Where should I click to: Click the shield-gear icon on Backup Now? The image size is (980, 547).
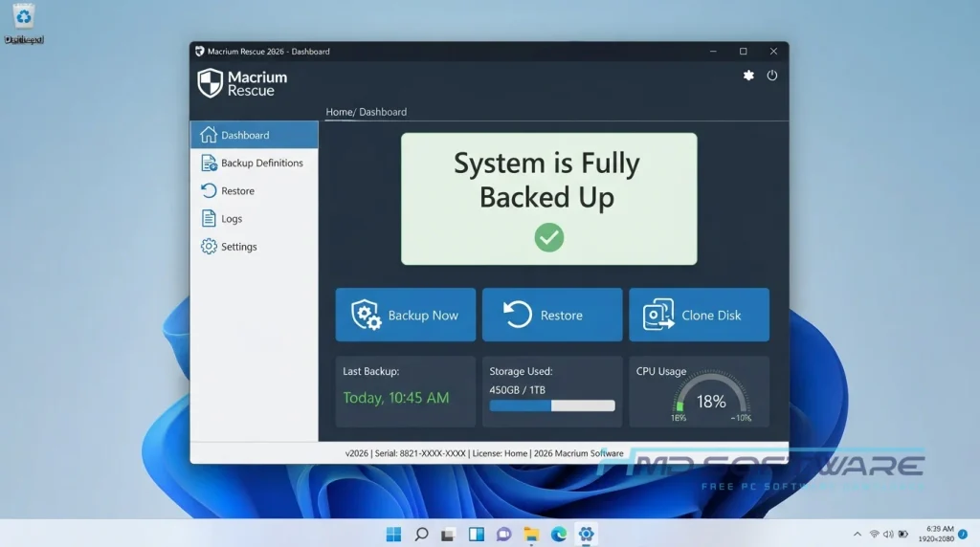tap(367, 315)
